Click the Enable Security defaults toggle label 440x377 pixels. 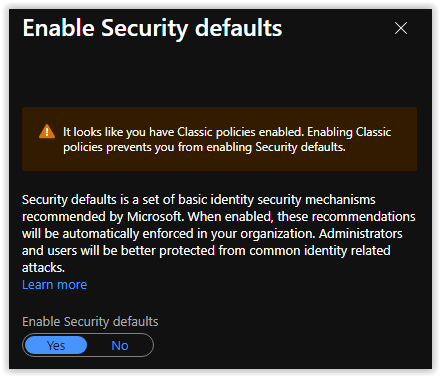90,322
